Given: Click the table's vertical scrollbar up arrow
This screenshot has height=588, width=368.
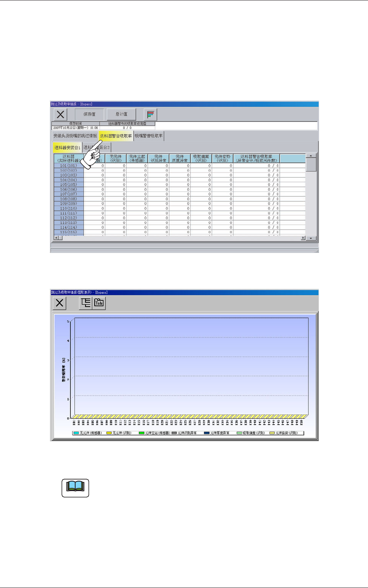Looking at the screenshot, I should (311, 156).
